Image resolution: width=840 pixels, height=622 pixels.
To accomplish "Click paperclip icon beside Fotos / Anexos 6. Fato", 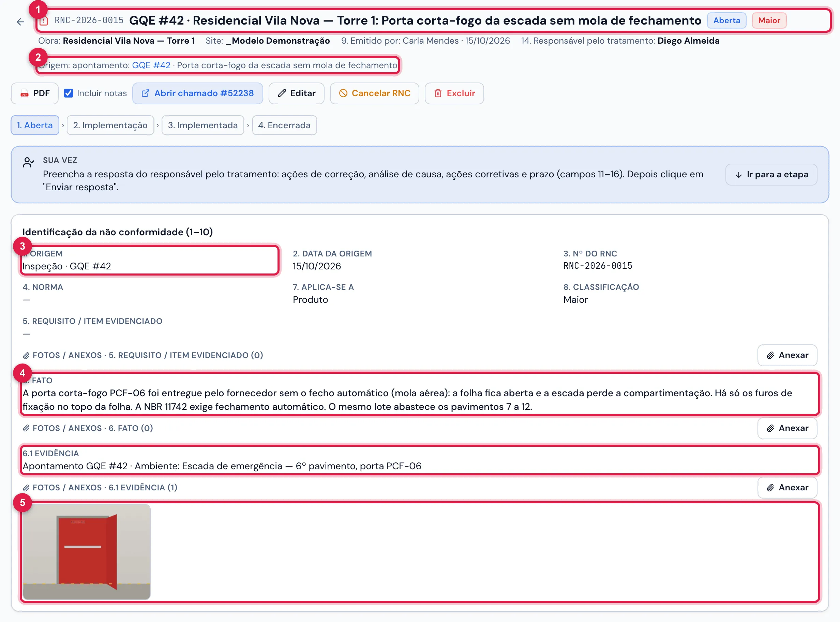I will pos(26,428).
